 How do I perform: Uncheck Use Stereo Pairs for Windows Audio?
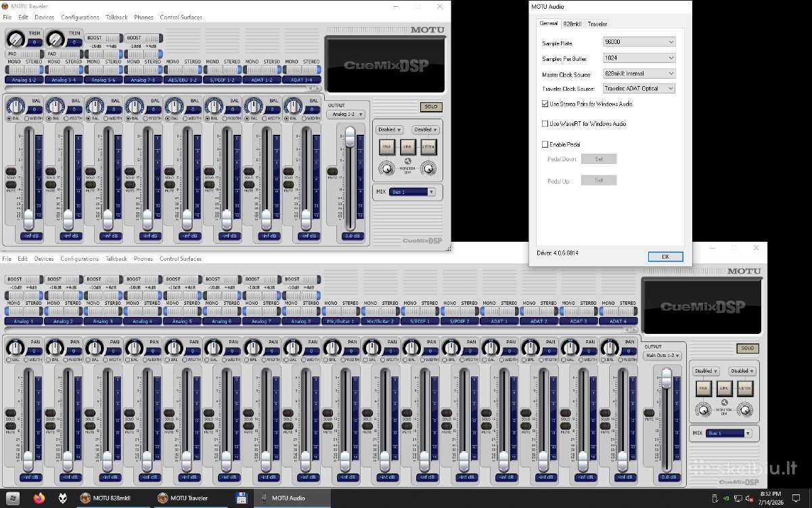pyautogui.click(x=545, y=104)
